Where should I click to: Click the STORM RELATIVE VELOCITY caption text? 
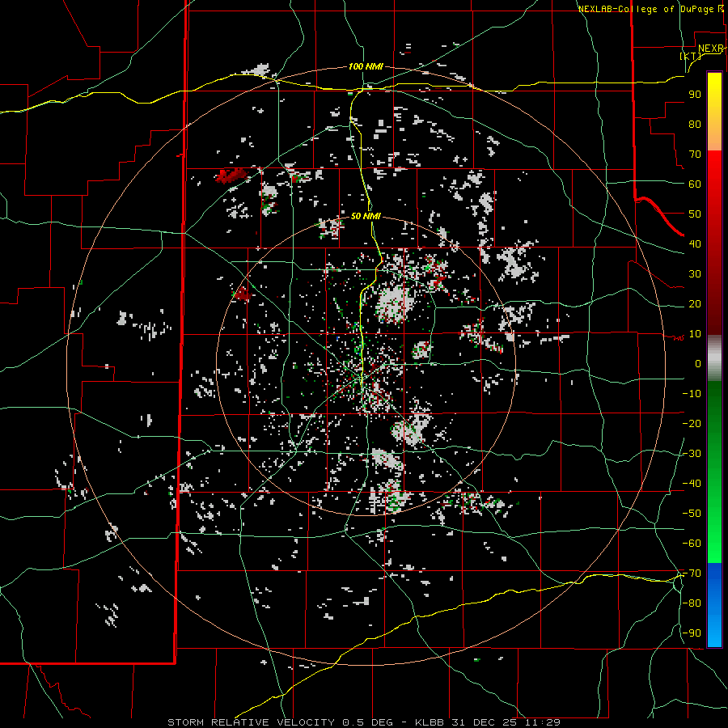click(x=251, y=722)
